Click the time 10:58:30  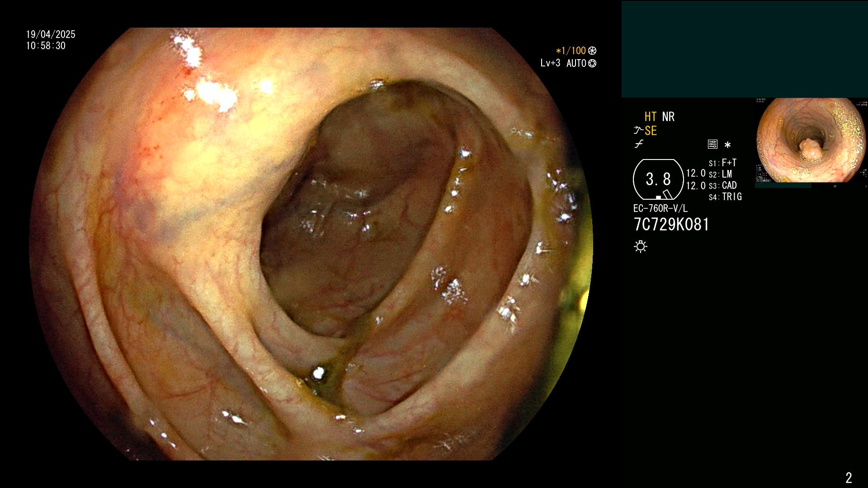pyautogui.click(x=46, y=46)
